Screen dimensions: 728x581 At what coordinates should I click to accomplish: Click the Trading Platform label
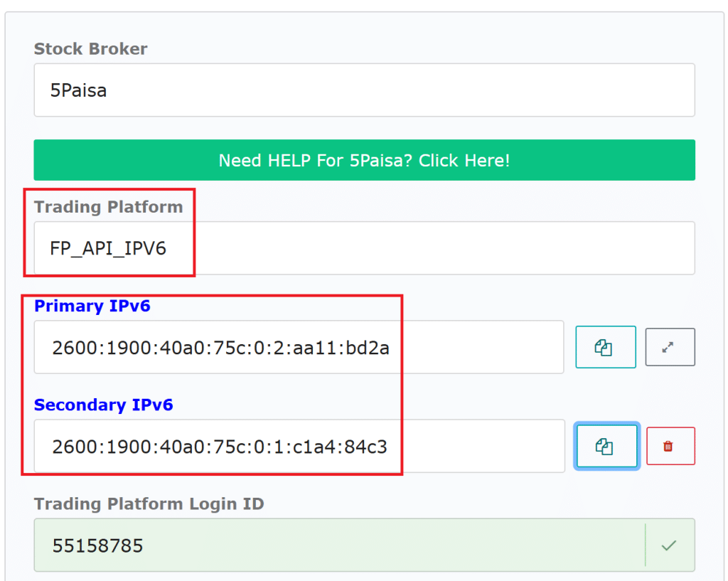(109, 207)
